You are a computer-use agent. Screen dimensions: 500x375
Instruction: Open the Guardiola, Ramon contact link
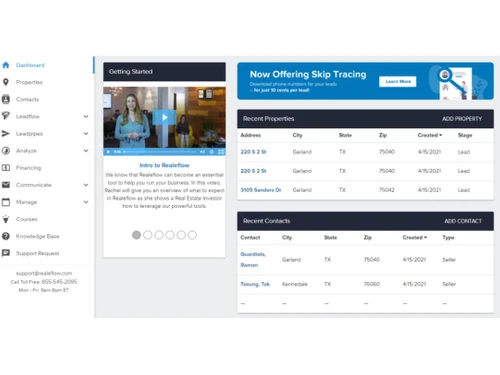253,259
